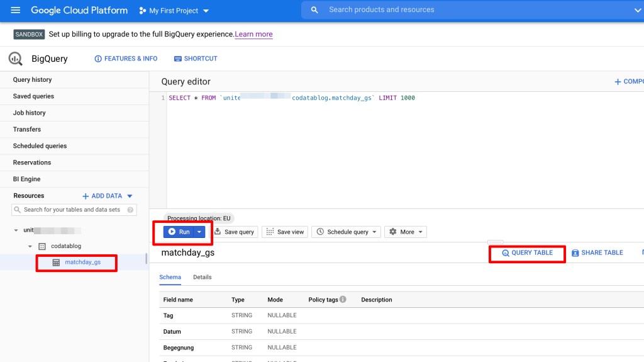Click the share icon beside SHARE TABLE

(x=575, y=253)
